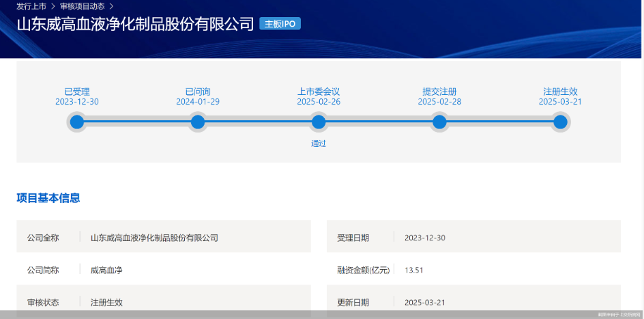Click the 13.51 financing amount value

tap(414, 270)
